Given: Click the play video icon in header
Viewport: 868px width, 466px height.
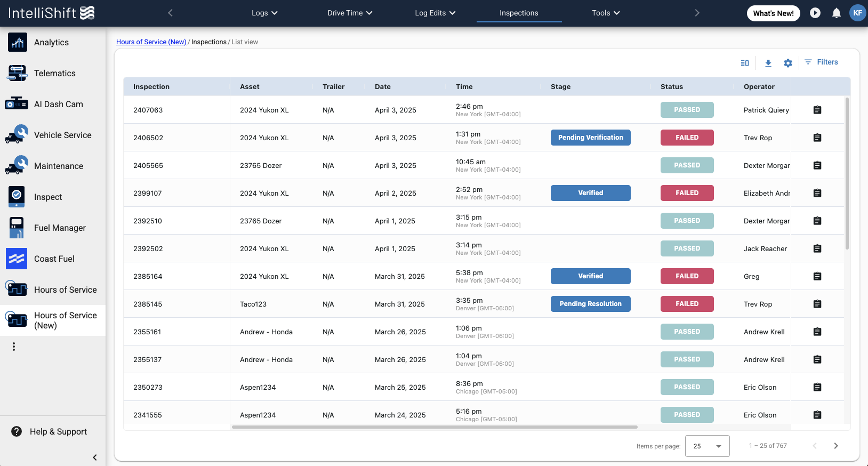Looking at the screenshot, I should pos(815,13).
